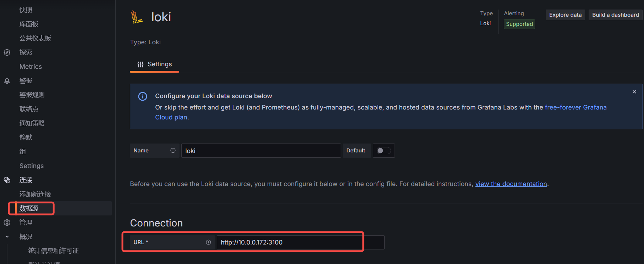Click the bell icon beside 警报

pos(7,81)
